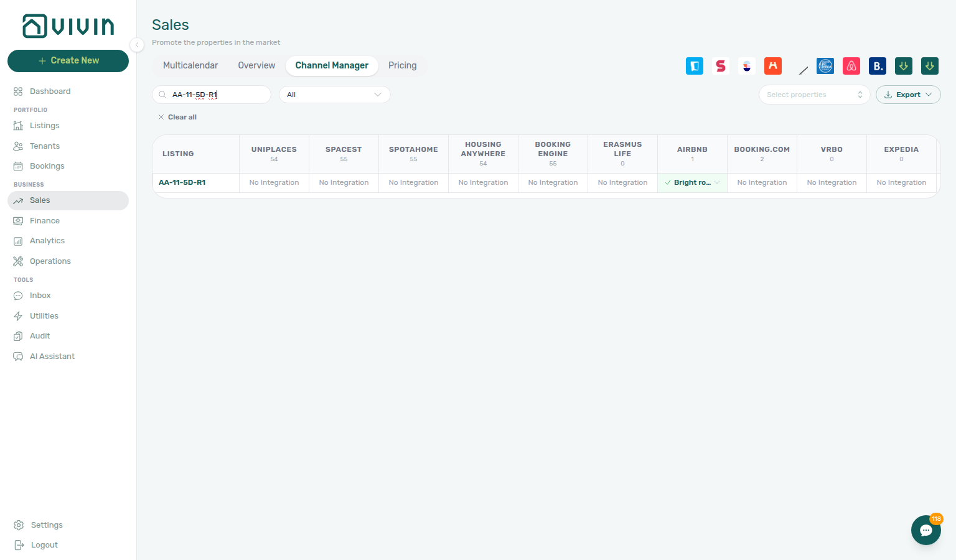956x560 pixels.
Task: Select the Channel Manager tab
Action: coord(332,65)
